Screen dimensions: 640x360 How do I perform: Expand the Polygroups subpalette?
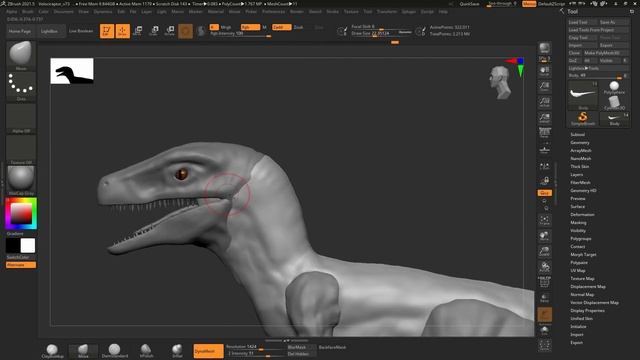[581, 239]
